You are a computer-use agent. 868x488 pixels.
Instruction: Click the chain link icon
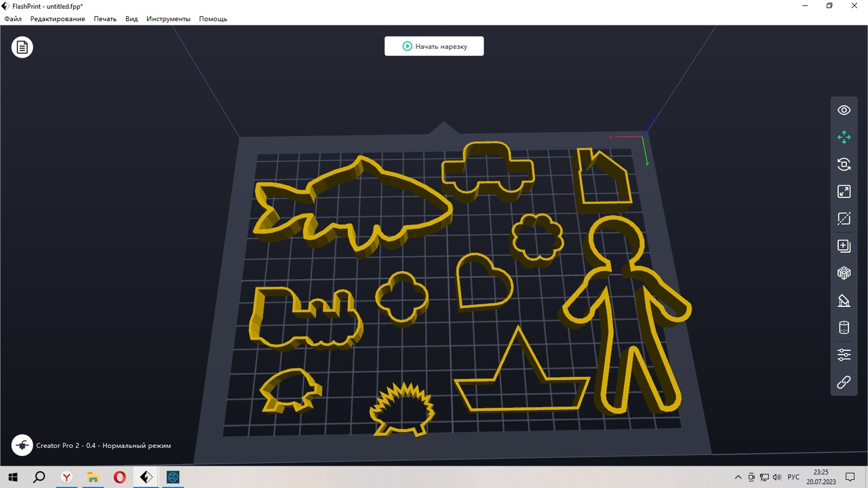coord(844,382)
